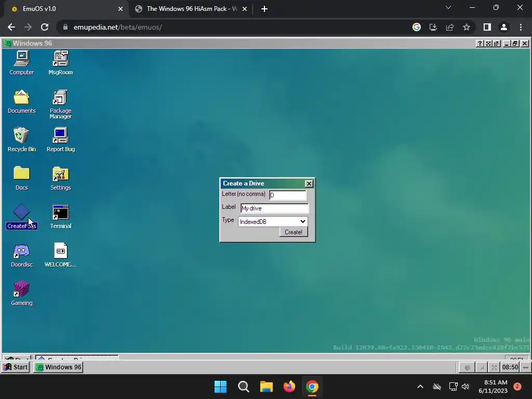Viewport: 532px width, 399px height.
Task: Launch the Terminal desktop icon
Action: tap(61, 217)
